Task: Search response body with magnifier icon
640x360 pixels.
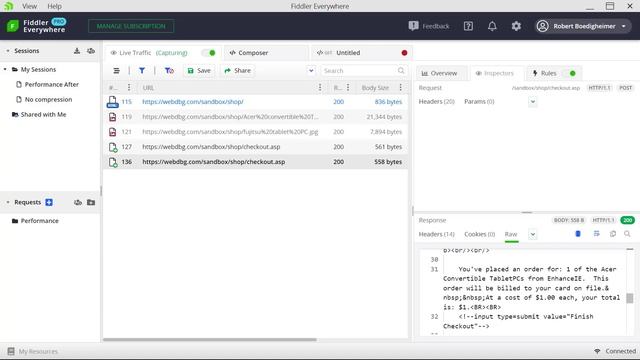Action: click(627, 234)
